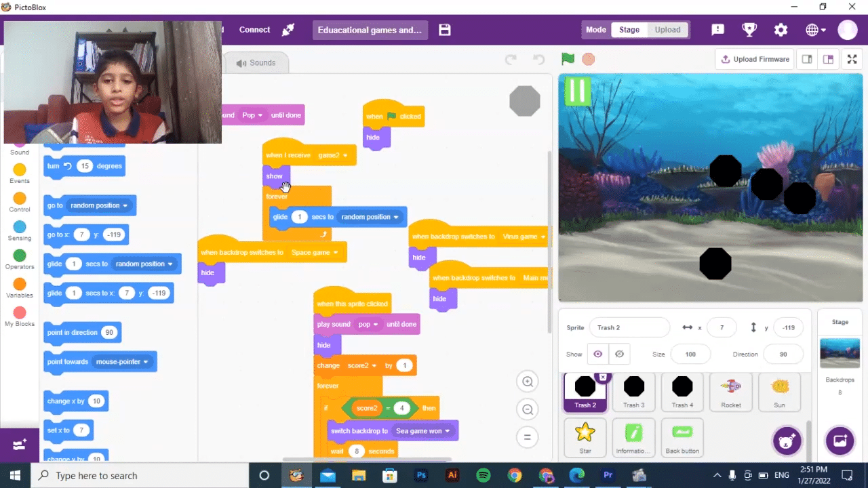Add a new backdrop with the backdrop icon
Screen dimensions: 868x488
point(840,441)
